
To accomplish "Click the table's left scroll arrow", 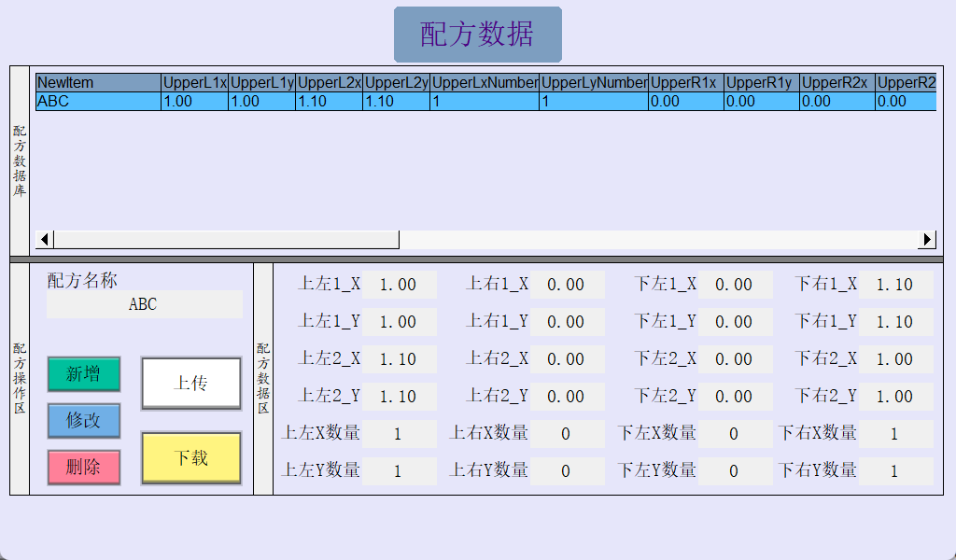I will pos(44,240).
